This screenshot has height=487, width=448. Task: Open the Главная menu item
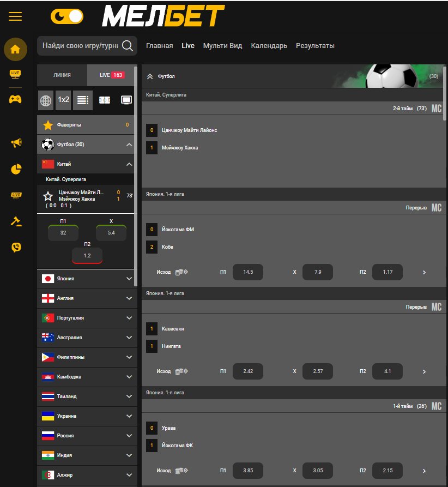pos(159,46)
